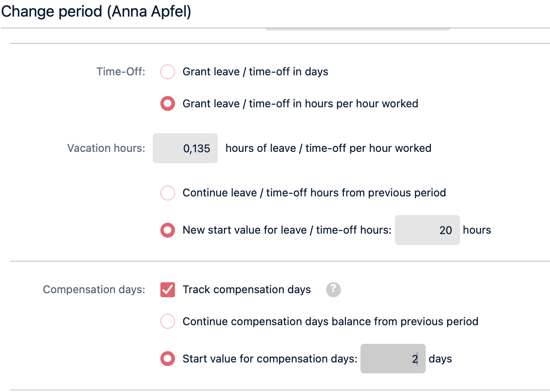Click the Change period (Anna Apfel) heading

96,11
